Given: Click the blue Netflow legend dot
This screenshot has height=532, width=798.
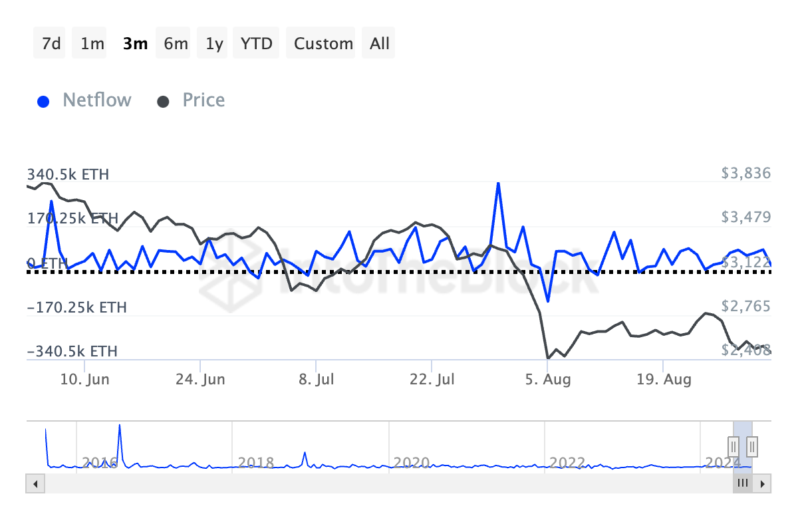Looking at the screenshot, I should pyautogui.click(x=43, y=100).
